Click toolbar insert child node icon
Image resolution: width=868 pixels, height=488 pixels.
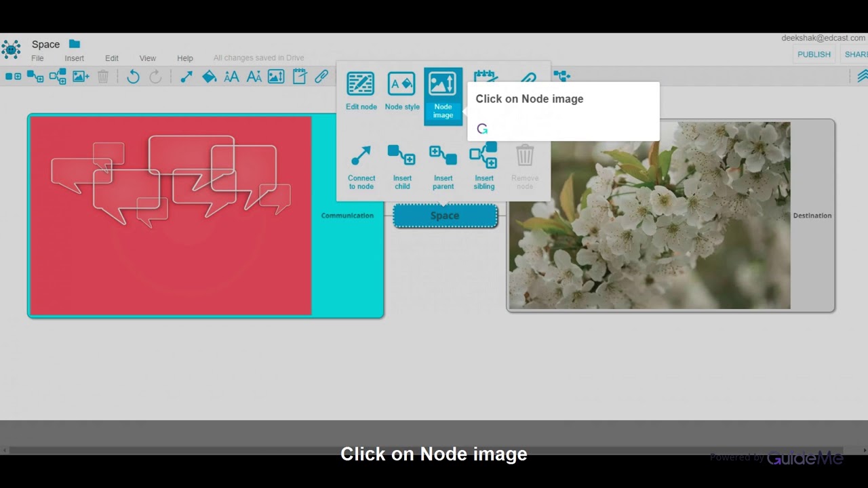pos(35,77)
